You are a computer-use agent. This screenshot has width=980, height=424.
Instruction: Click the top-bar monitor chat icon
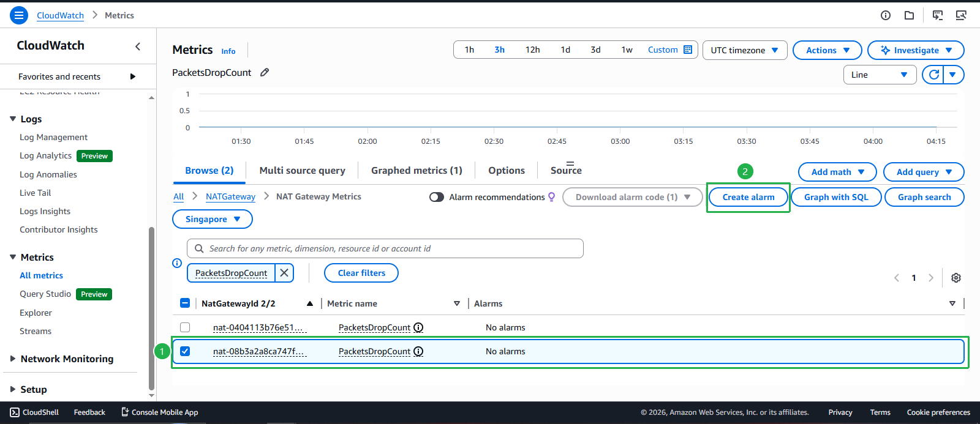[938, 15]
